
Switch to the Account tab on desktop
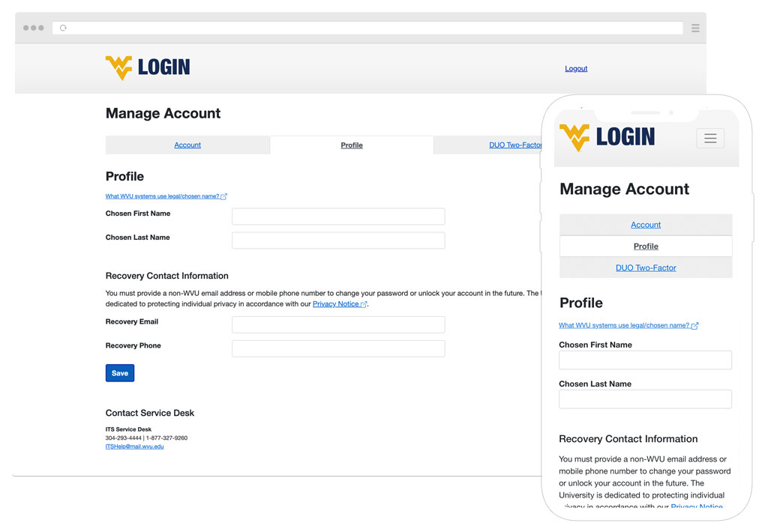(187, 145)
